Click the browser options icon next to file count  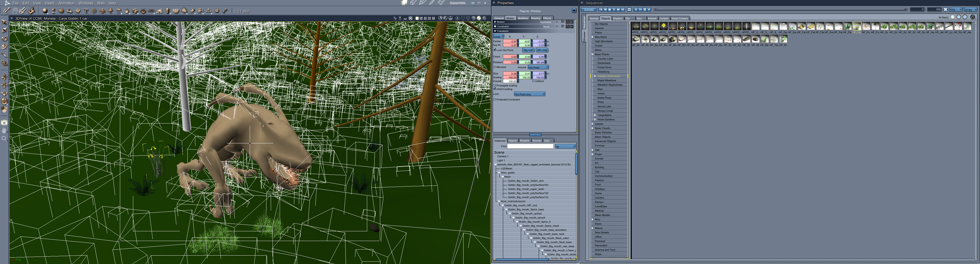pyautogui.click(x=973, y=17)
